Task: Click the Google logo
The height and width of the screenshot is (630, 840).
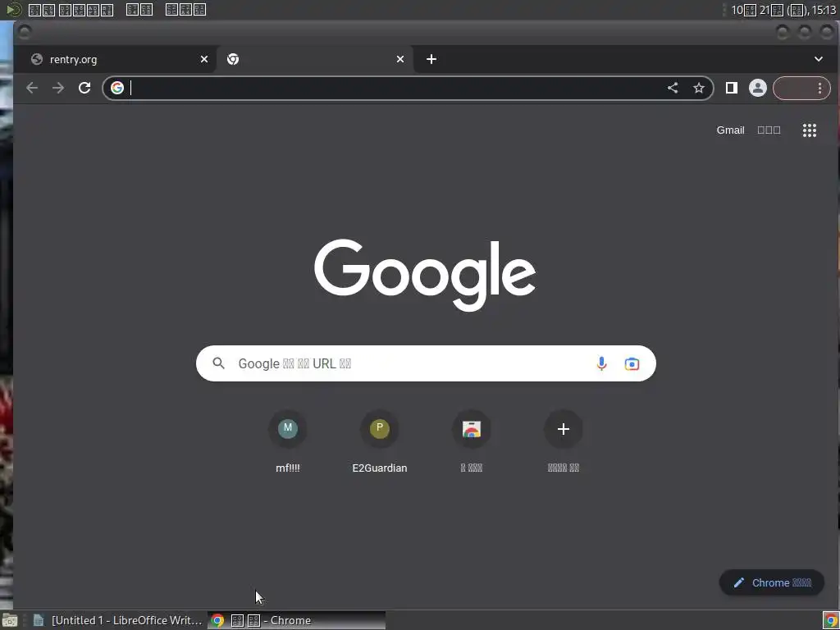Action: click(425, 274)
